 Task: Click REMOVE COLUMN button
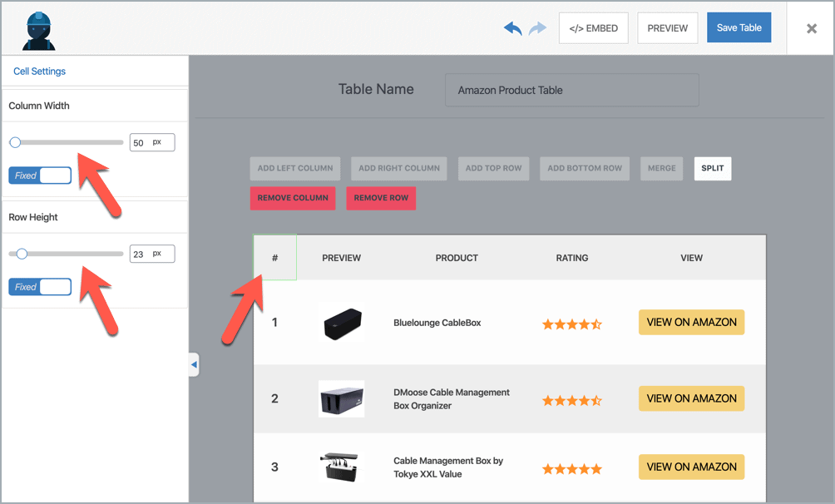click(293, 198)
